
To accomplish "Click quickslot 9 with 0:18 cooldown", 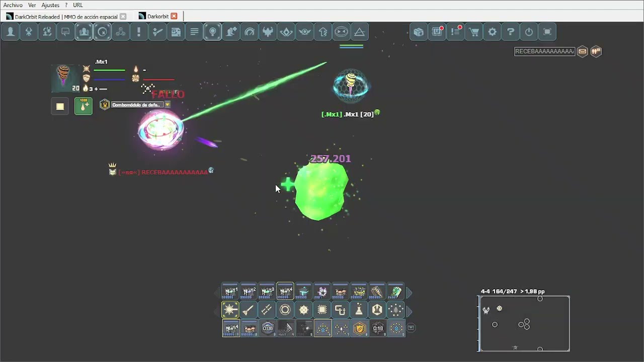I will coord(377,328).
